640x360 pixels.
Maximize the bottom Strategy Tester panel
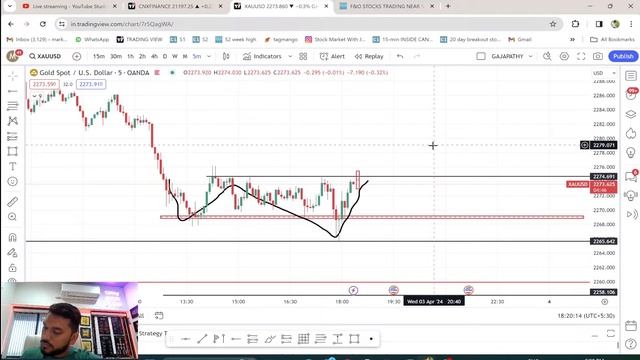(x=611, y=333)
